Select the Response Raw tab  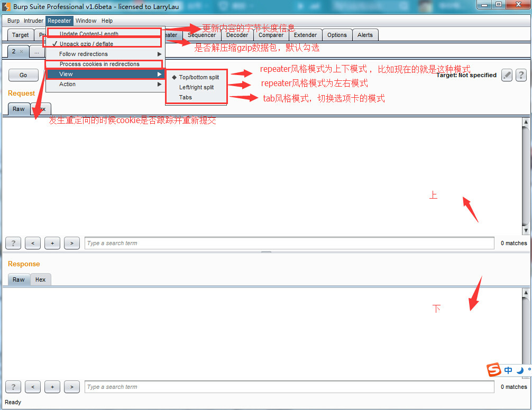point(19,279)
